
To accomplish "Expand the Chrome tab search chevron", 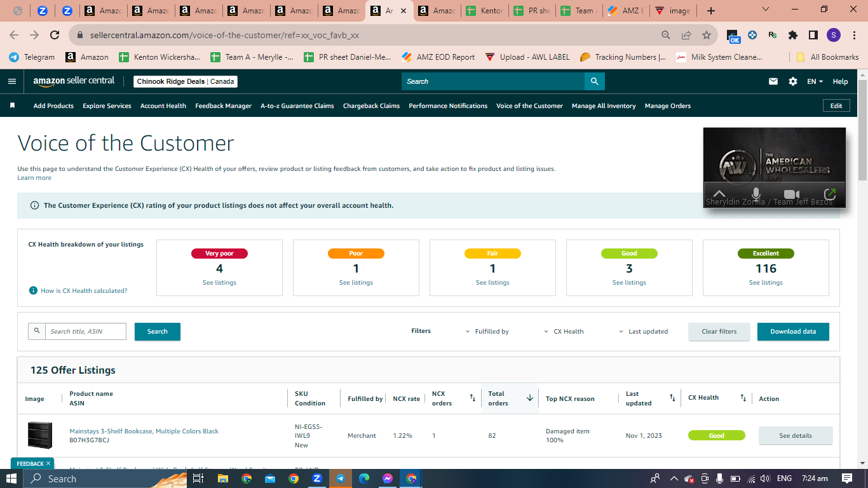I will click(766, 10).
